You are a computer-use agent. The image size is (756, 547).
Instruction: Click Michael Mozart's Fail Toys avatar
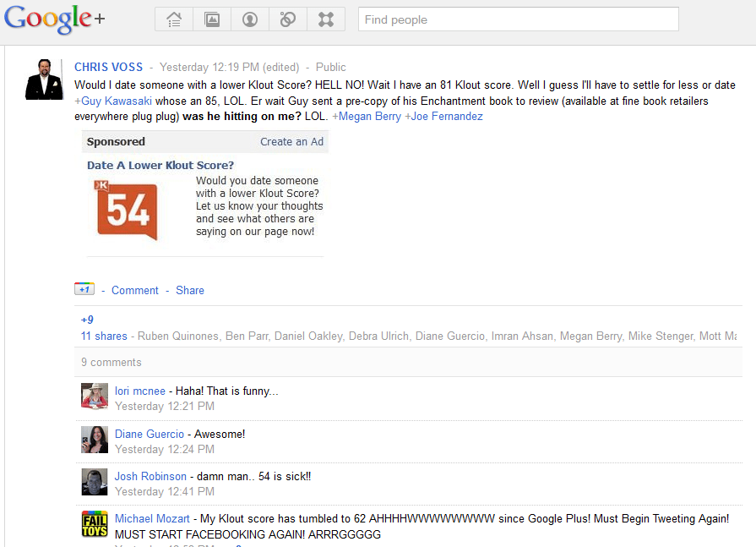click(94, 524)
